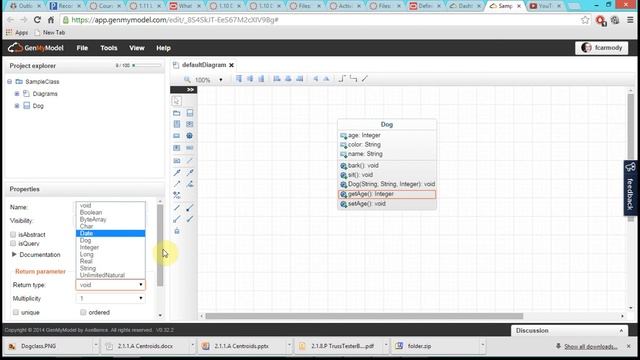
Task: Enable the isAbstract checkbox
Action: pos(13,234)
